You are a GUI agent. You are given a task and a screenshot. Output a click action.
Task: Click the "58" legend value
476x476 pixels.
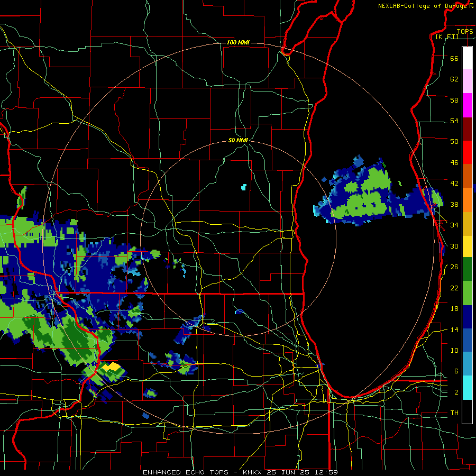coord(454,100)
